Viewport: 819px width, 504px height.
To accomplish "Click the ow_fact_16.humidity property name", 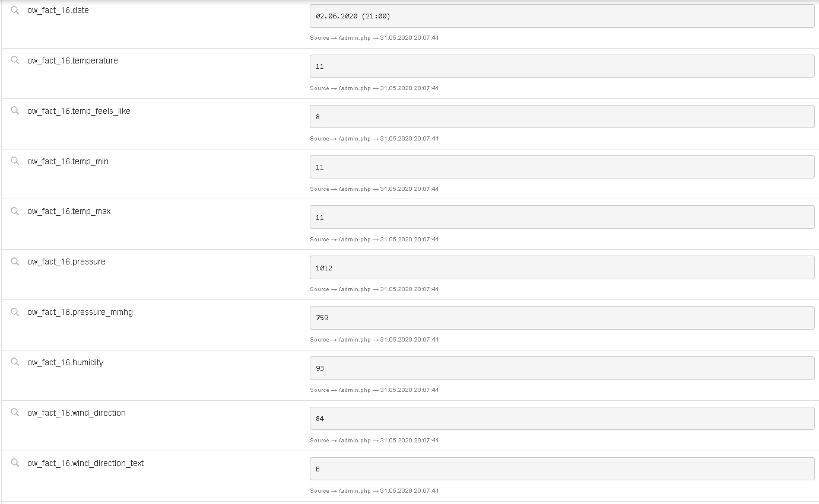I will (x=65, y=362).
